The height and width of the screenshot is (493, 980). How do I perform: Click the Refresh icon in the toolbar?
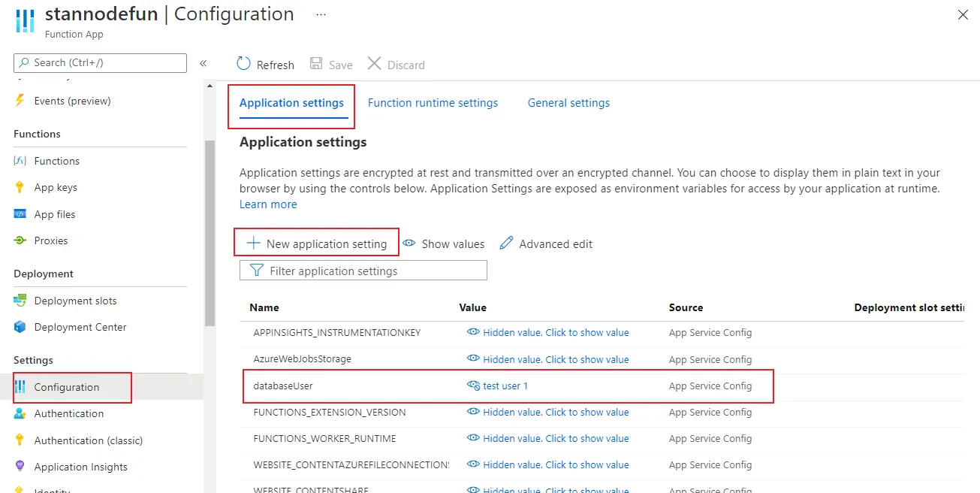pyautogui.click(x=243, y=64)
